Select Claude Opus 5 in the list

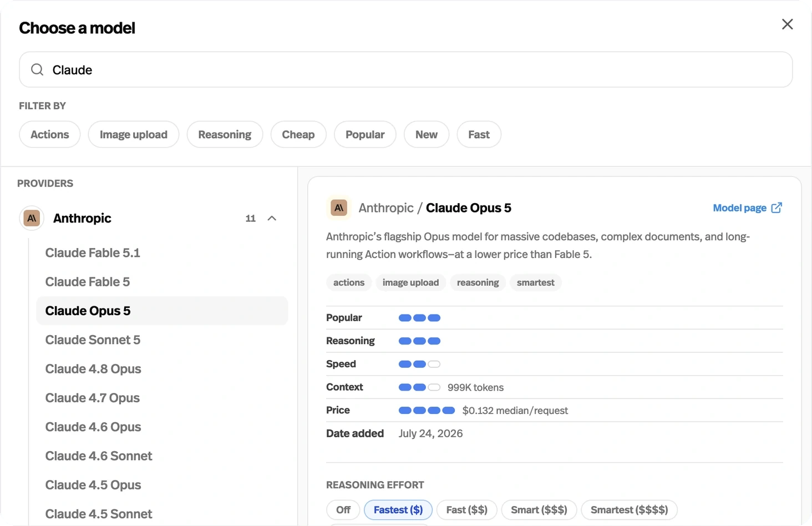(162, 311)
